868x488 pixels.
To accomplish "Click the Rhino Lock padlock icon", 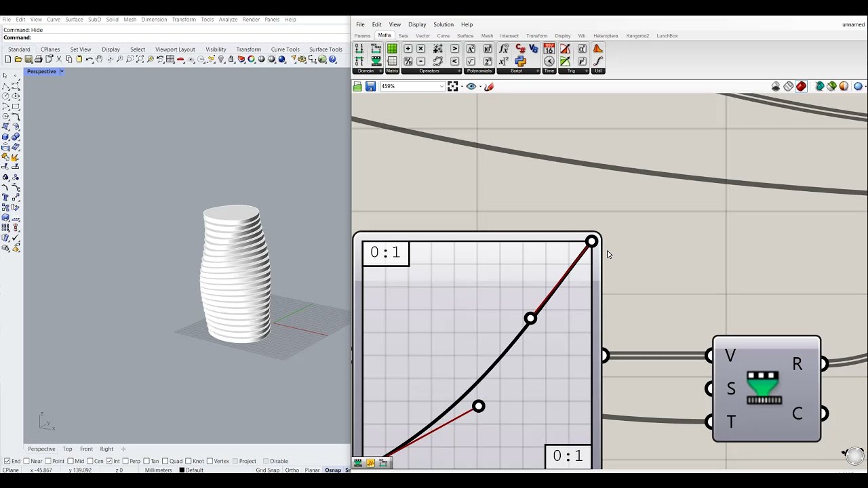I will coord(231,60).
